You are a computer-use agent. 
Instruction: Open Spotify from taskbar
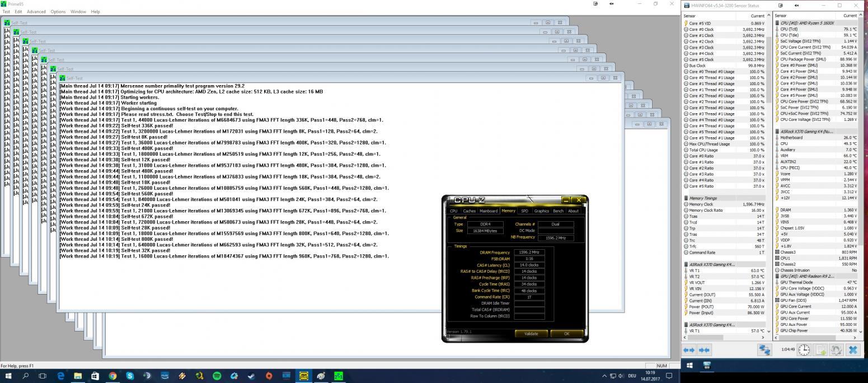[217, 376]
